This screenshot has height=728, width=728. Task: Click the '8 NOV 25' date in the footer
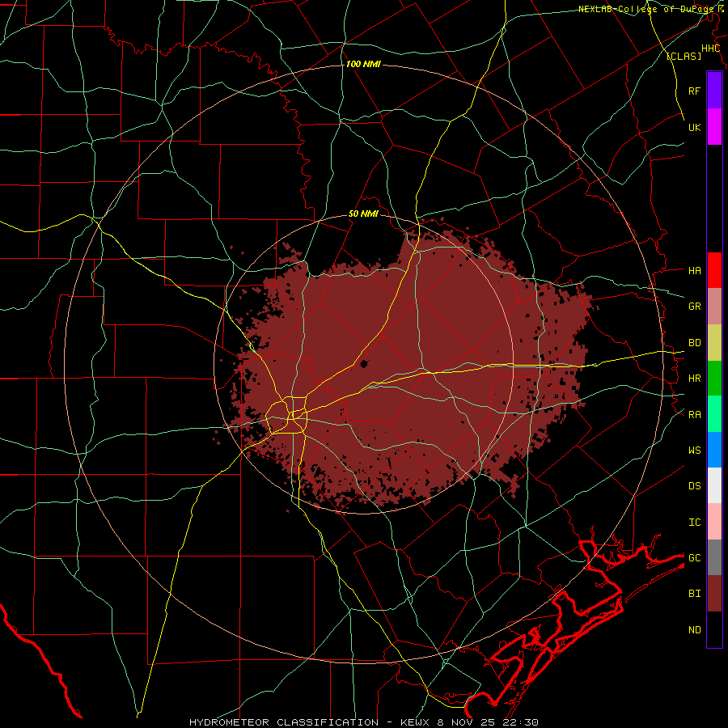coord(465,722)
